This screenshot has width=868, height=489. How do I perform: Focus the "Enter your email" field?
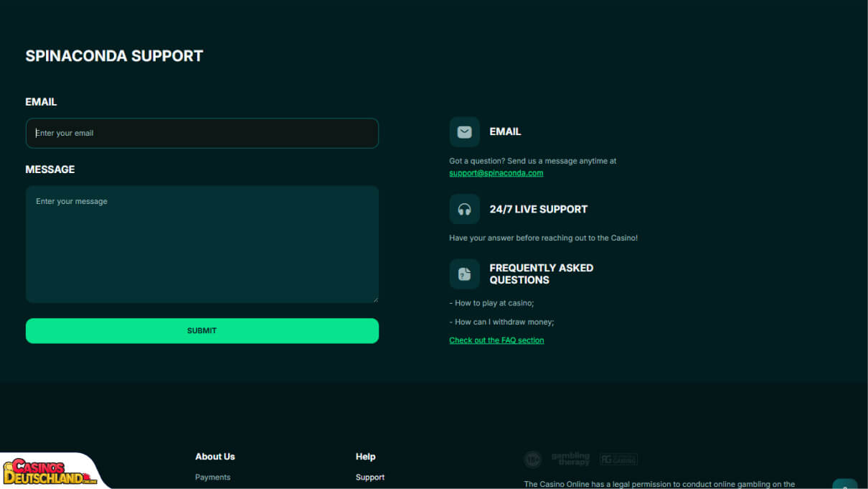202,133
